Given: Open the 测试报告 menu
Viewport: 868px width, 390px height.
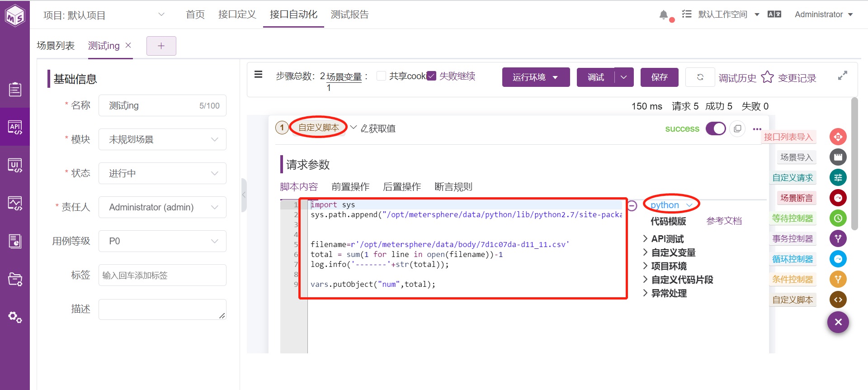Looking at the screenshot, I should click(350, 14).
